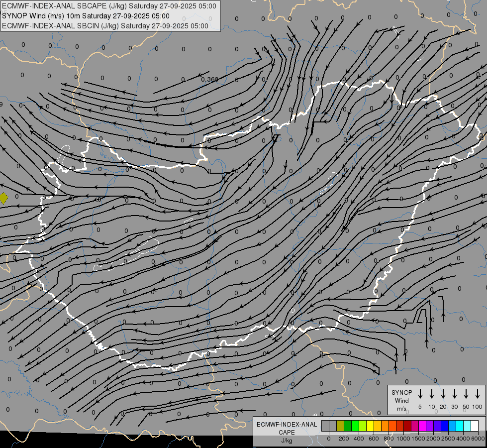Click the SYNOP wind arrow labeled 10
Screen dimensions: 487x448
click(431, 394)
